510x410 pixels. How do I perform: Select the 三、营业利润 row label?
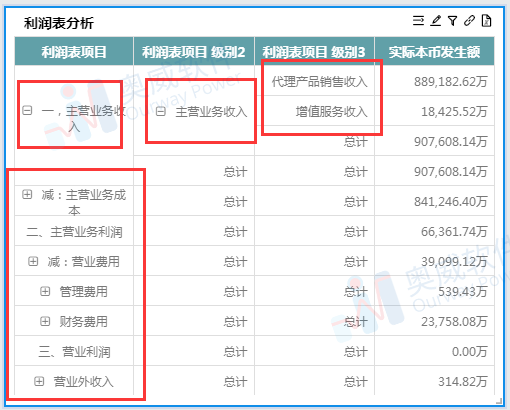point(74,352)
